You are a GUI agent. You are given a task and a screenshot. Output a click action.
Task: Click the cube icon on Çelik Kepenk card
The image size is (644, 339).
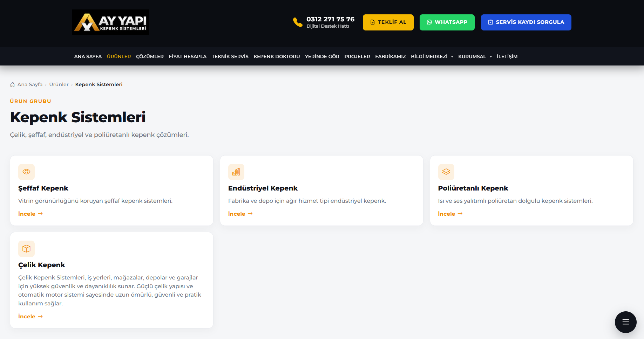point(26,249)
